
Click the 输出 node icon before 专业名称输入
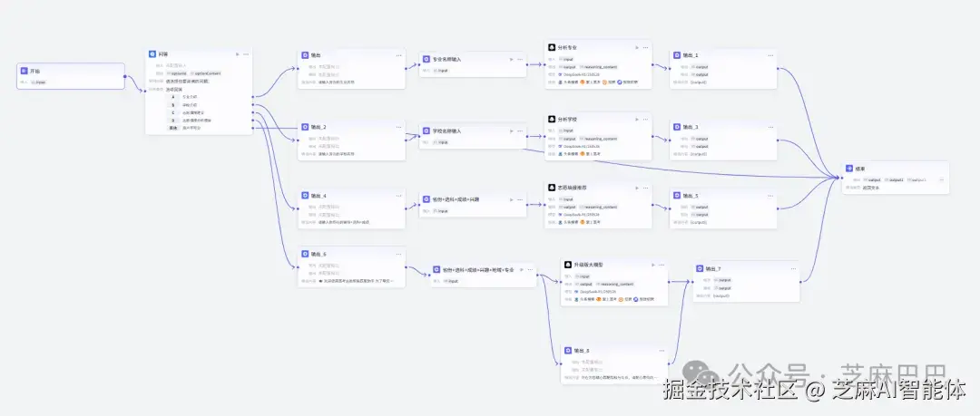point(305,55)
